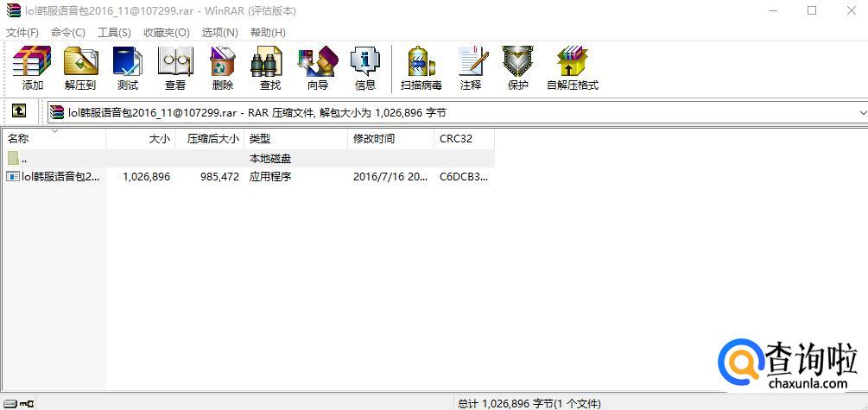
Task: Open the Find (查找) binoculars tool
Action: click(270, 68)
